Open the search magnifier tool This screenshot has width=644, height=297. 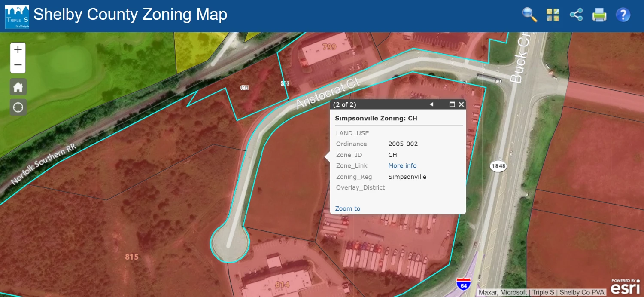(529, 15)
